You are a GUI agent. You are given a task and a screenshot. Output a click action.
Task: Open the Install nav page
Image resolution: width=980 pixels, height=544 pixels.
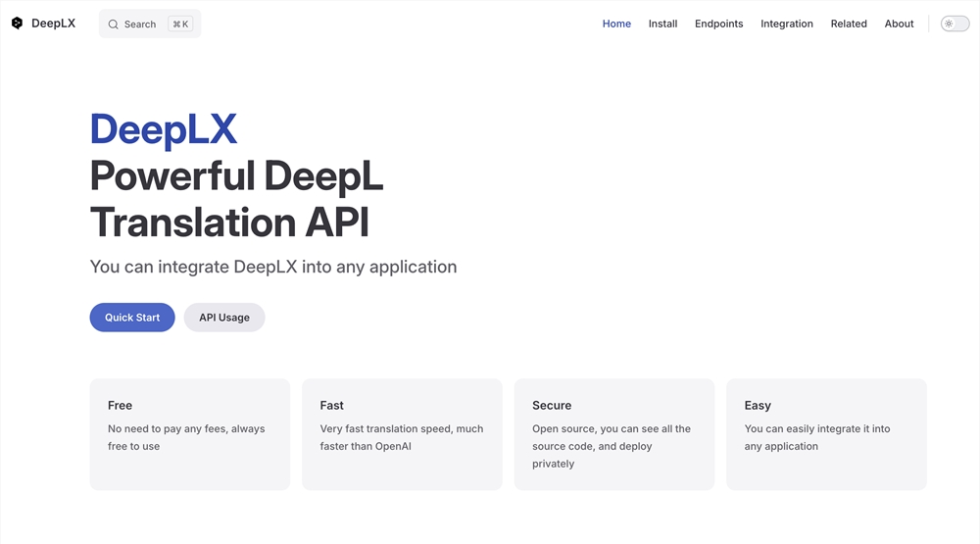coord(662,24)
